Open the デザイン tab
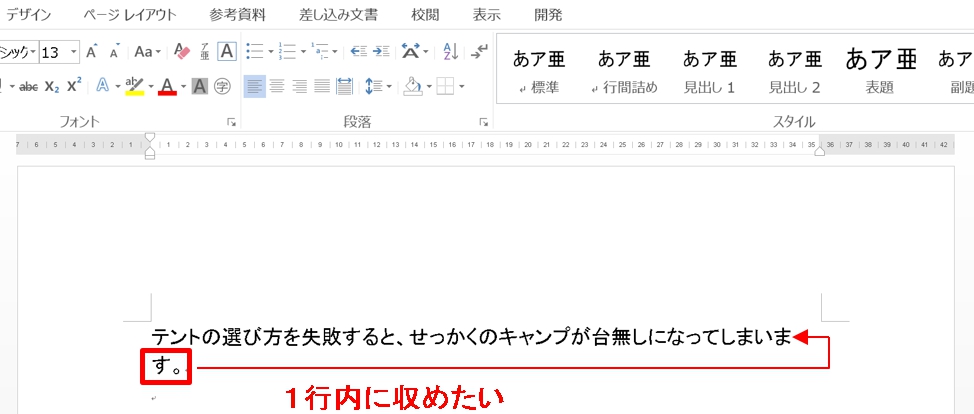The width and height of the screenshot is (974, 414). click(29, 15)
